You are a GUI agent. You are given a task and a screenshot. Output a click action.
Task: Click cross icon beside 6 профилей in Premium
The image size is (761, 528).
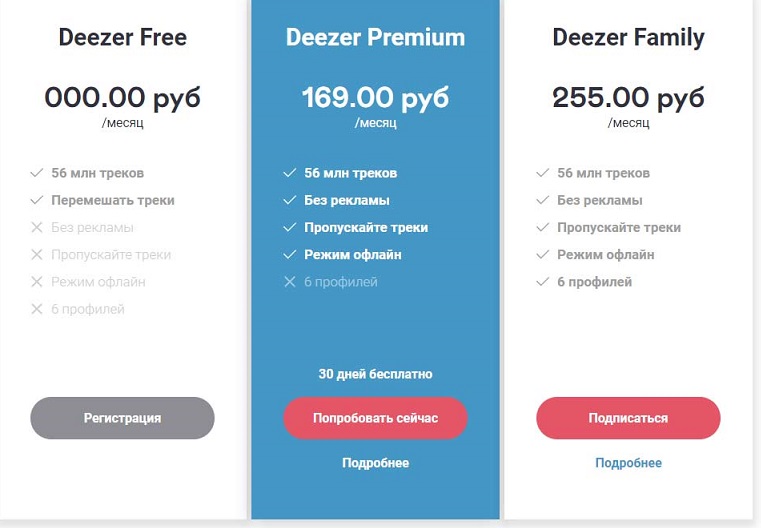click(290, 281)
